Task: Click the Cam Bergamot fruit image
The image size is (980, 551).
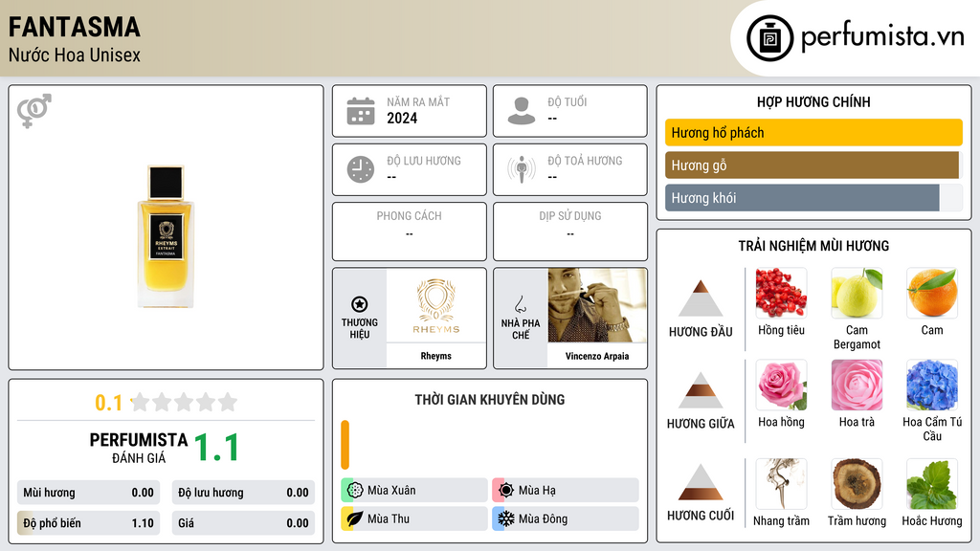Action: point(857,293)
